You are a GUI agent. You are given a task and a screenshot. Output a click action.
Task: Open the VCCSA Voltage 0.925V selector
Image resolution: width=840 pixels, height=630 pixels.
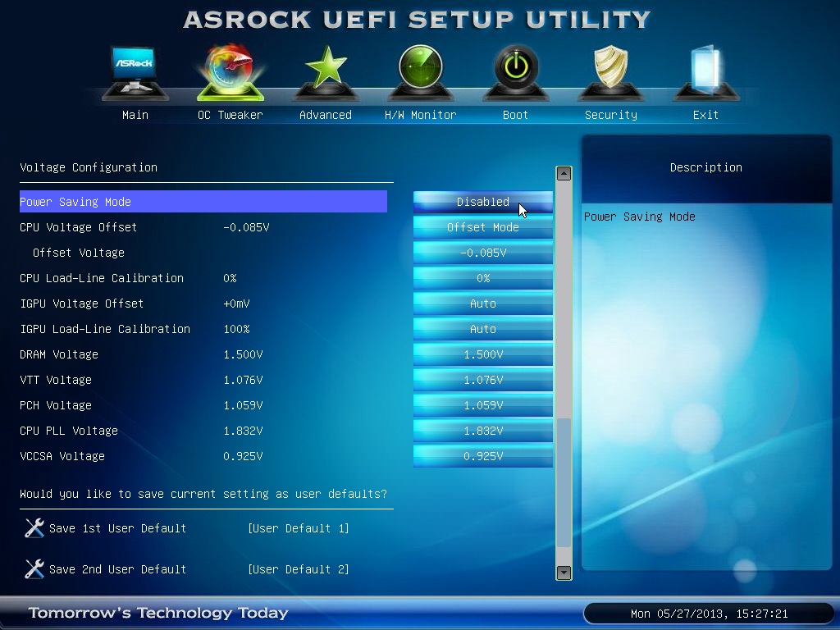(483, 456)
